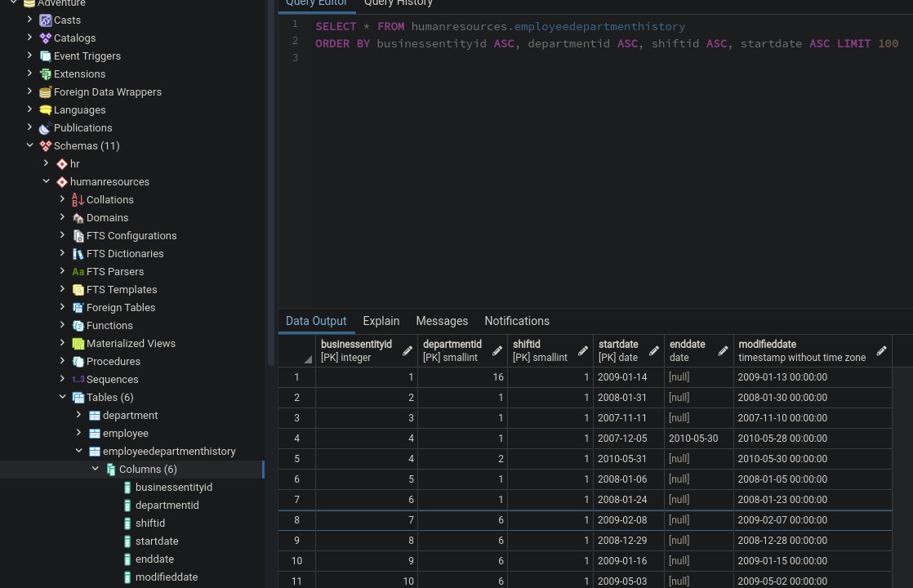Click the Functions icon in the schema tree
This screenshot has height=588, width=913.
click(x=78, y=325)
